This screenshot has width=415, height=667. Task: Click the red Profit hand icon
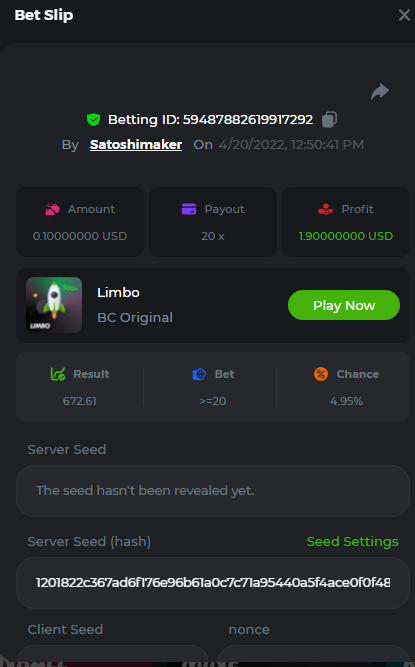coord(326,209)
